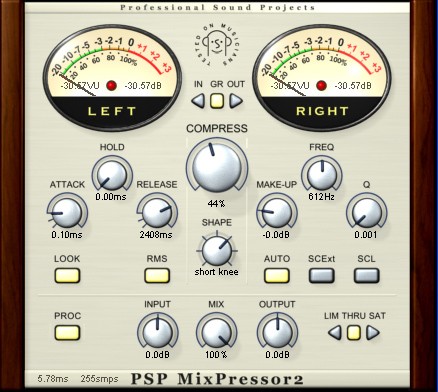The width and height of the screenshot is (438, 392).
Task: Click the ATTACK knob
Action: (67, 213)
